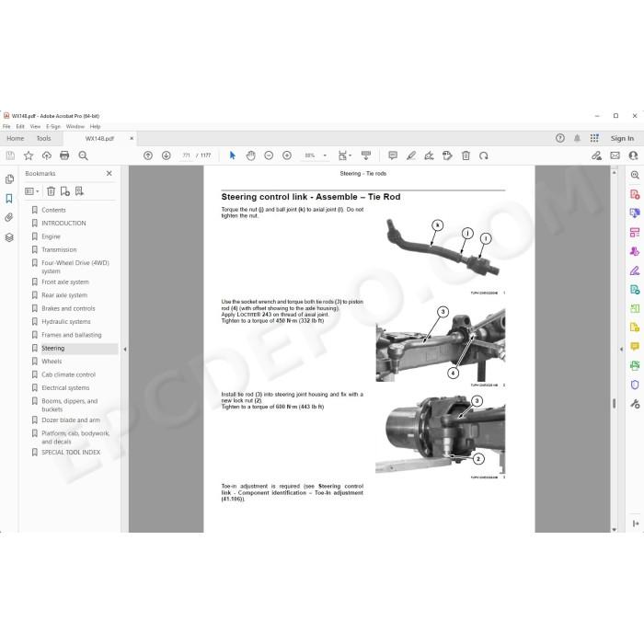Screen dimensions: 644x644
Task: Zoom in with the plus circle
Action: click(287, 155)
